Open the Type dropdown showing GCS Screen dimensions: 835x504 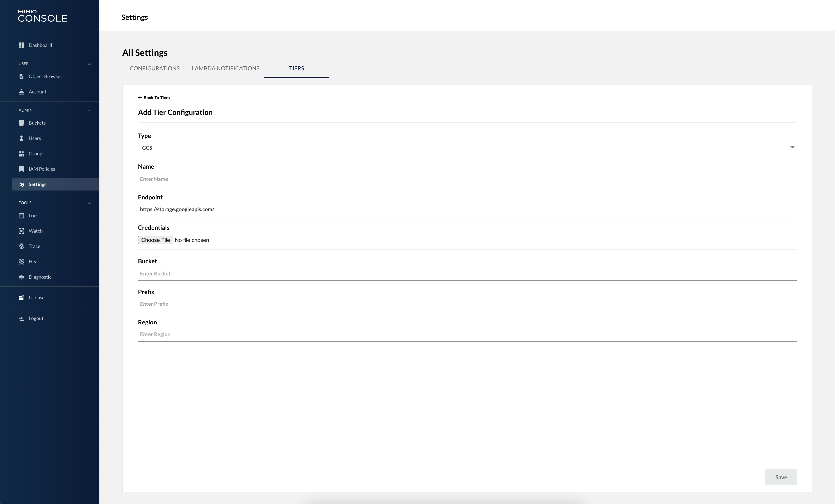pyautogui.click(x=467, y=148)
